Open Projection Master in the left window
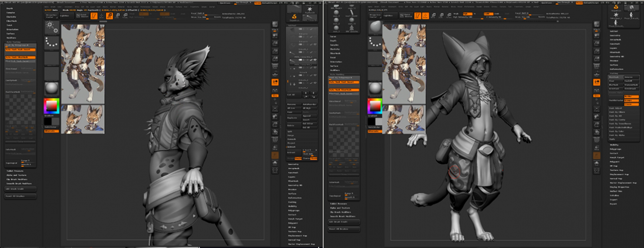 pos(52,16)
